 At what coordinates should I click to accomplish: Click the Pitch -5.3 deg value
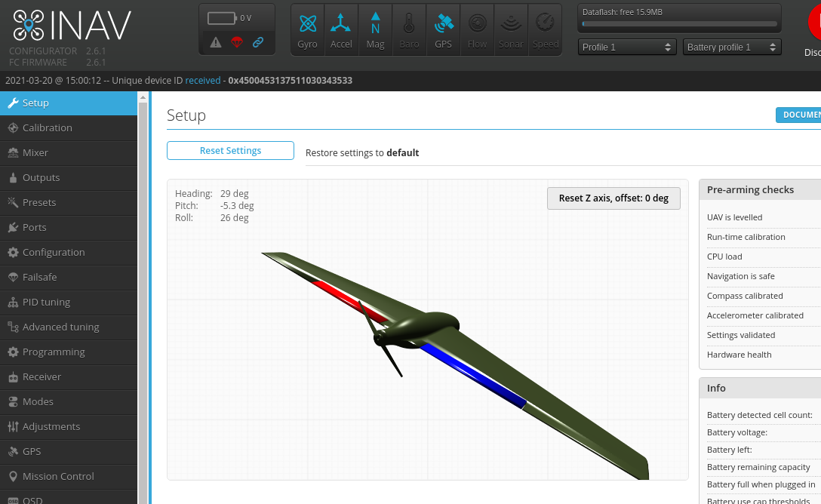[237, 206]
